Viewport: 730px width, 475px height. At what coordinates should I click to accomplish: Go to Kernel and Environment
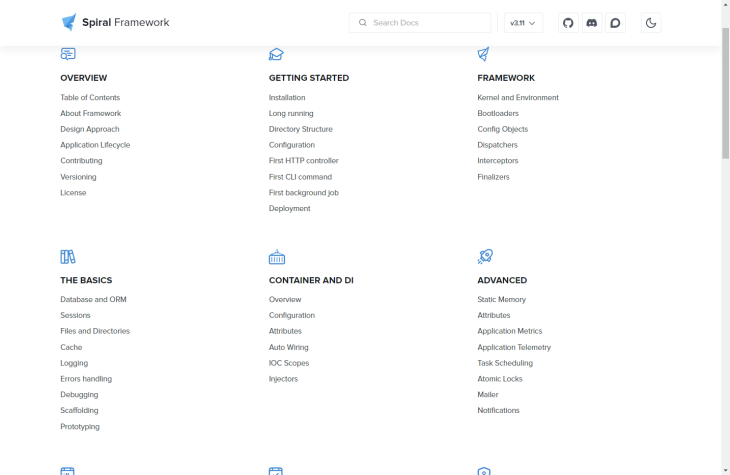pos(518,98)
